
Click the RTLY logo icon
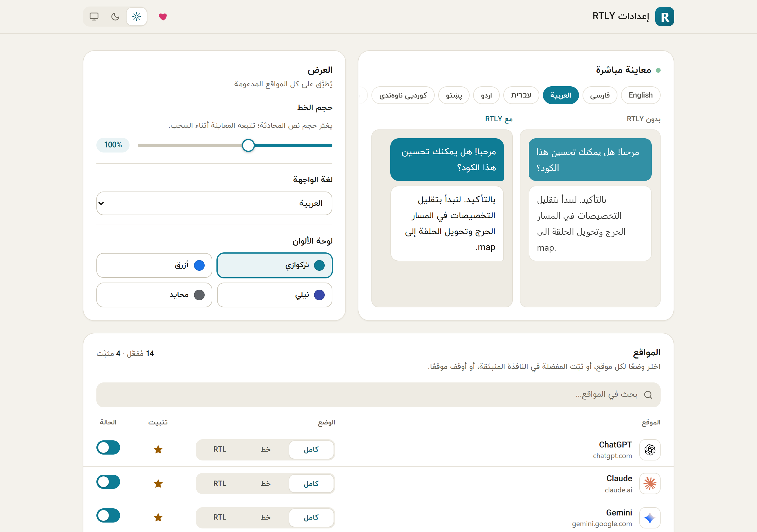[x=664, y=17]
